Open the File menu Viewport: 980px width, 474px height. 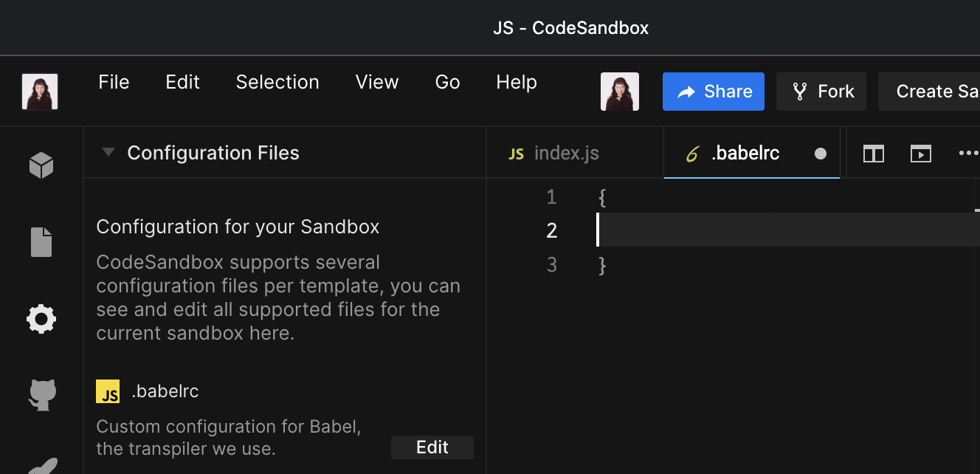(x=114, y=82)
